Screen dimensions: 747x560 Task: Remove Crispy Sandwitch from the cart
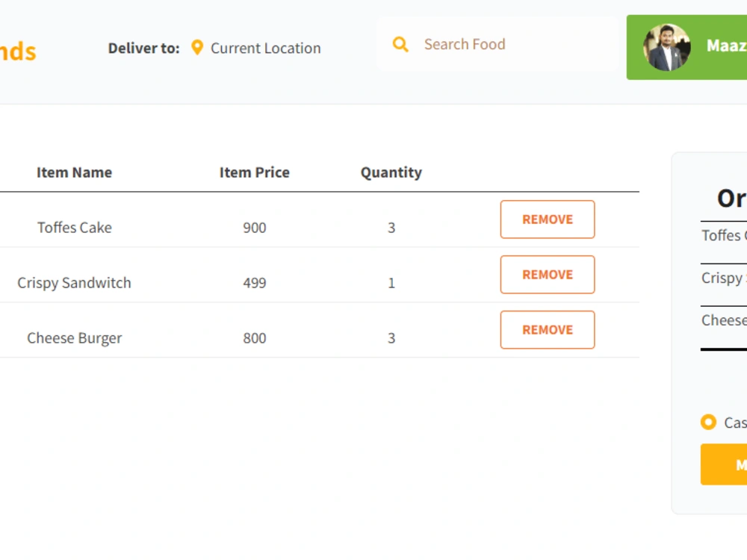548,275
